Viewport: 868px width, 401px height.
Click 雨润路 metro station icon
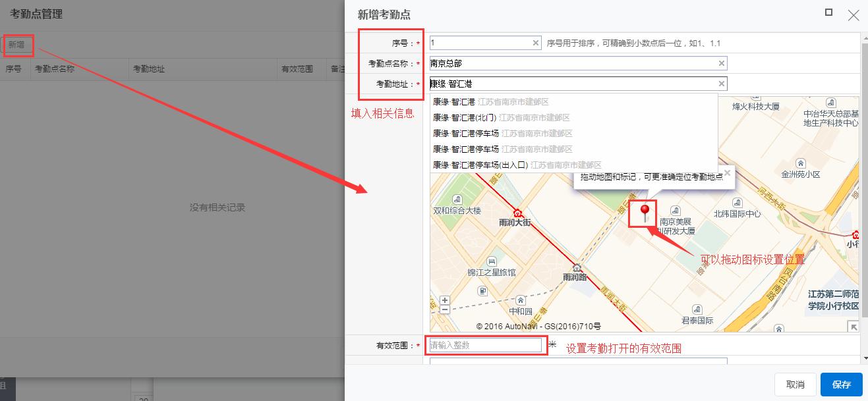pos(577,267)
